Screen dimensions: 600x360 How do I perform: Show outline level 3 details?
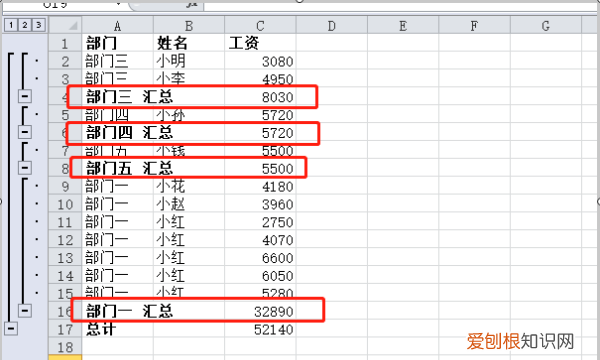(x=38, y=25)
